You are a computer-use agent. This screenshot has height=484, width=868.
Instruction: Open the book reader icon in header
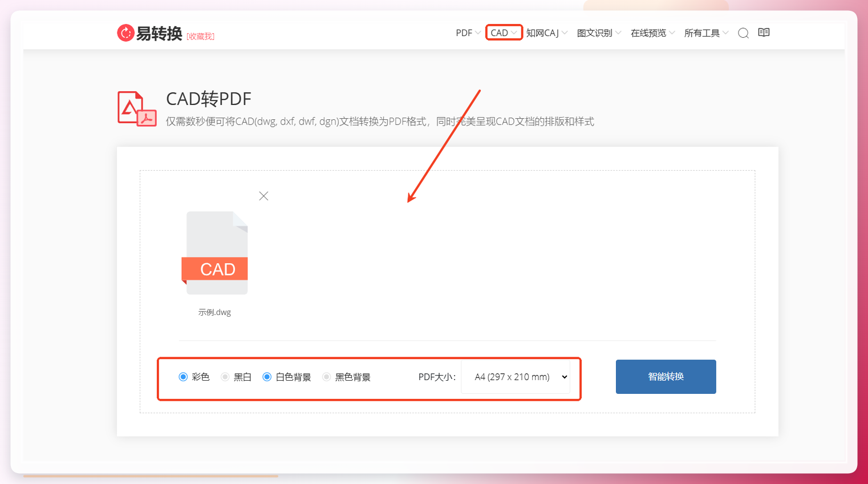[764, 33]
